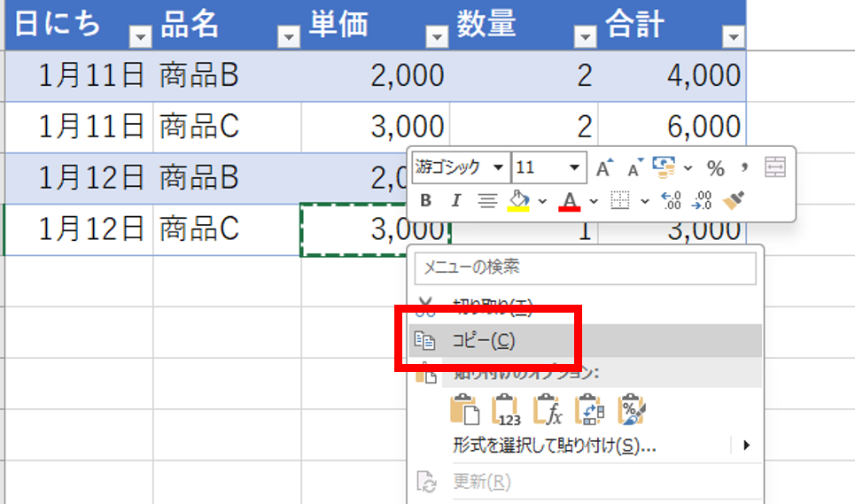Image resolution: width=855 pixels, height=504 pixels.
Task: Click the percent style button
Action: pyautogui.click(x=715, y=167)
